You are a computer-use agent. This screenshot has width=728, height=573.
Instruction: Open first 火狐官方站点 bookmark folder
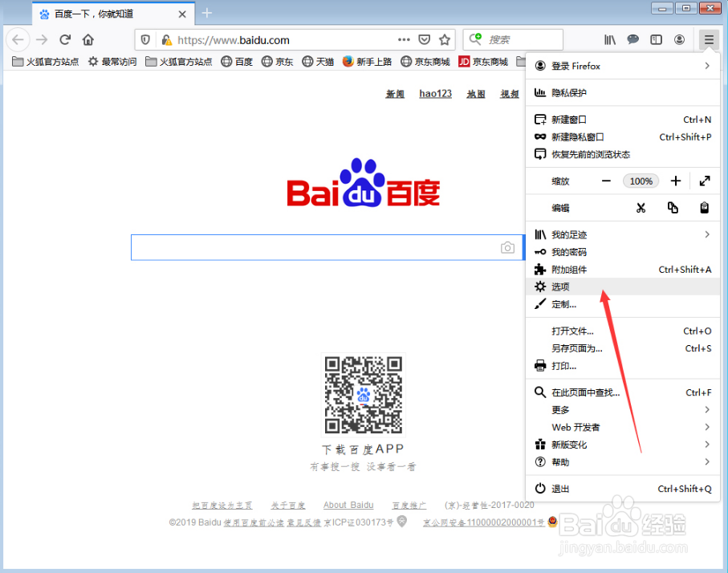pyautogui.click(x=46, y=62)
